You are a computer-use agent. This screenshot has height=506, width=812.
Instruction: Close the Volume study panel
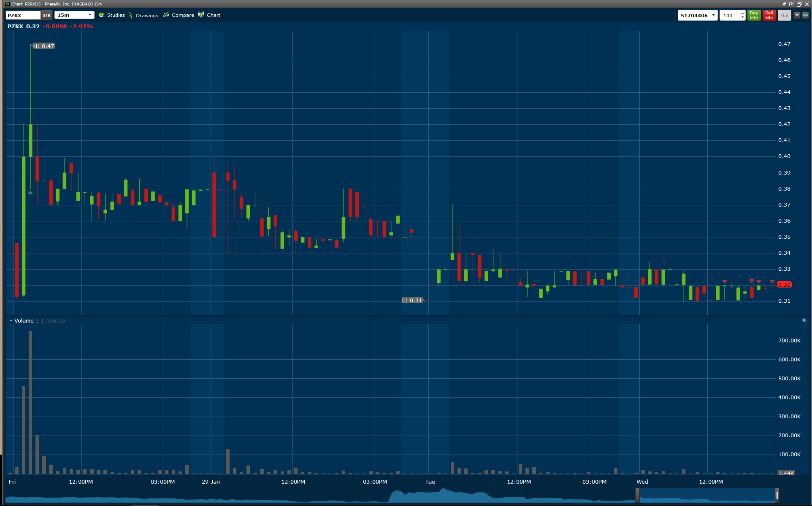coord(804,320)
